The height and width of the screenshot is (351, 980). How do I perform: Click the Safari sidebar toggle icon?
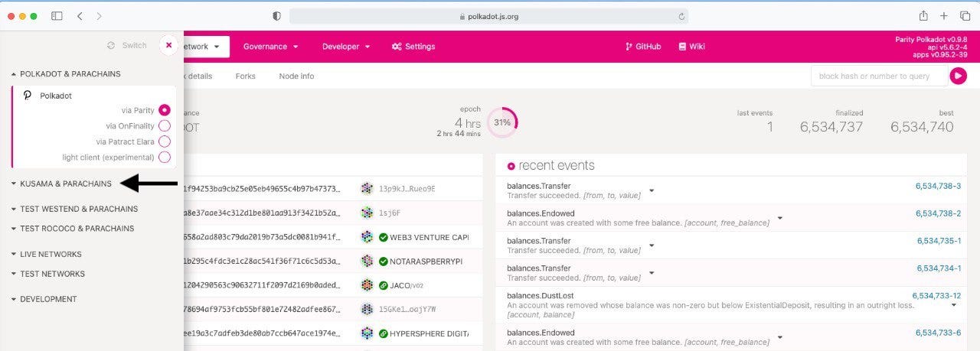click(x=57, y=16)
